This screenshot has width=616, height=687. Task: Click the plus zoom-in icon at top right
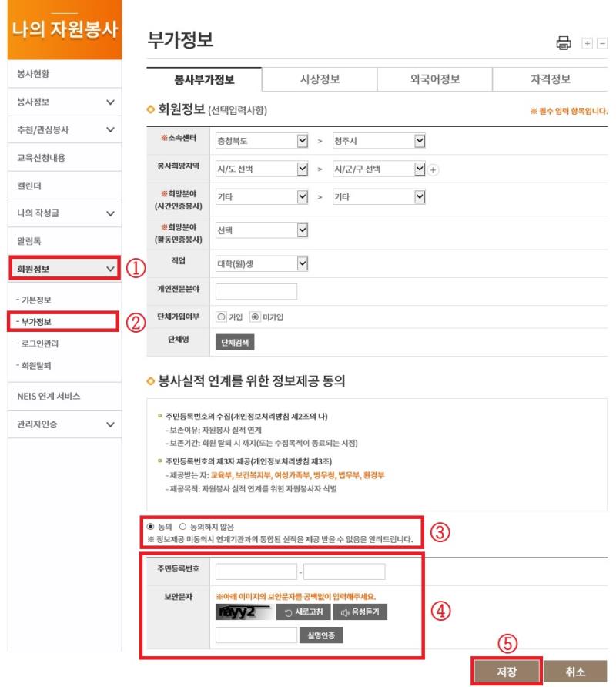(x=588, y=43)
